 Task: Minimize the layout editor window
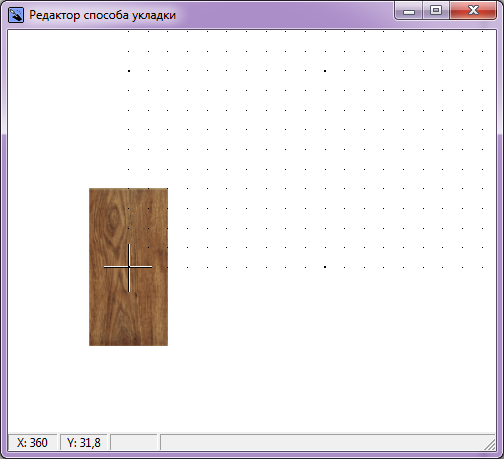pyautogui.click(x=409, y=11)
